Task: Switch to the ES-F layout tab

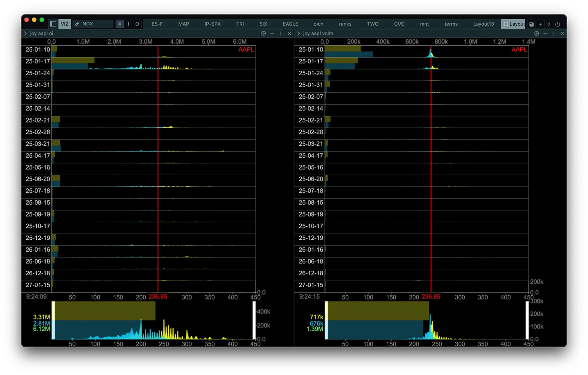Action: tap(157, 24)
